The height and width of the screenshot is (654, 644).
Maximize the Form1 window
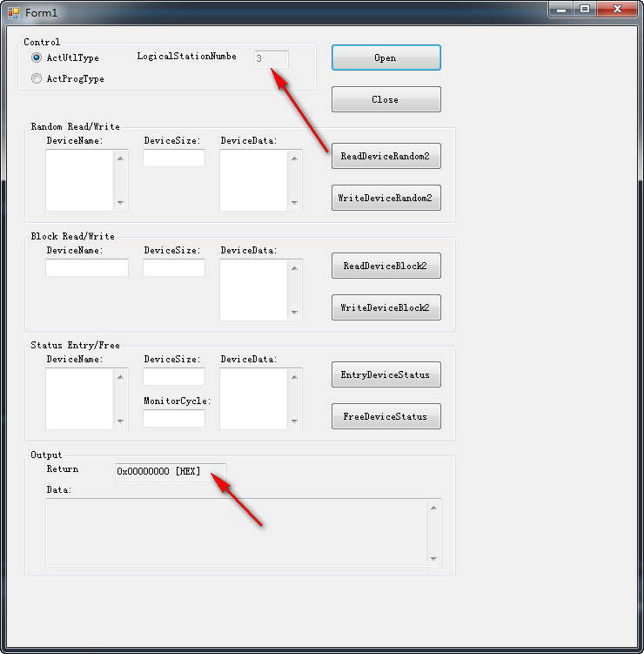pos(585,9)
